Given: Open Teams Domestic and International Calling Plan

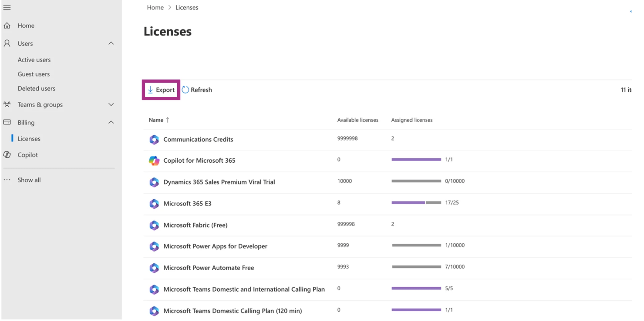Looking at the screenshot, I should [244, 289].
